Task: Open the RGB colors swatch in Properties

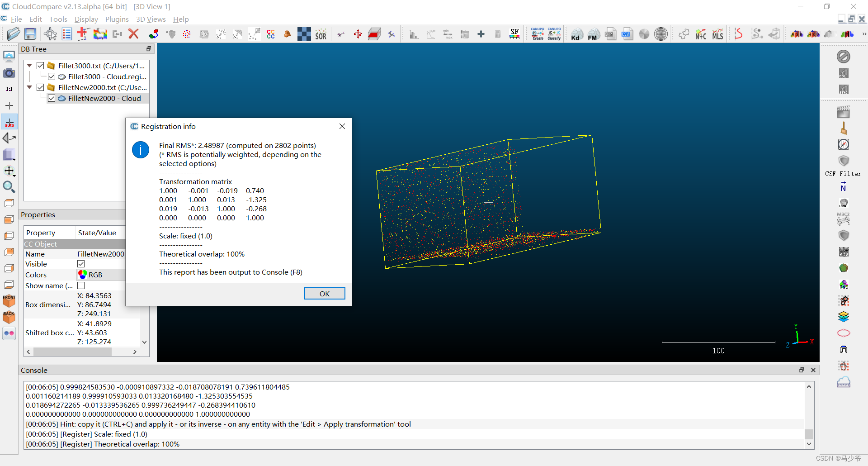Action: (83, 274)
